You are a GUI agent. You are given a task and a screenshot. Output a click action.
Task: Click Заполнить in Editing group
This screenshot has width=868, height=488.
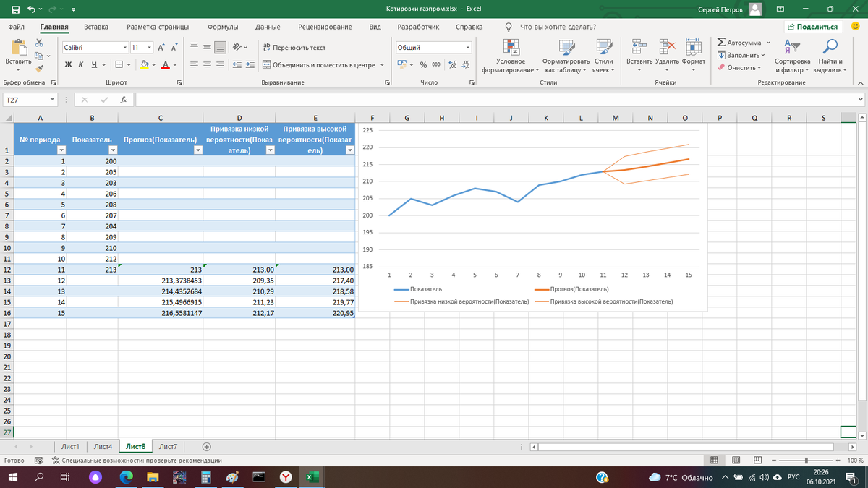[740, 55]
